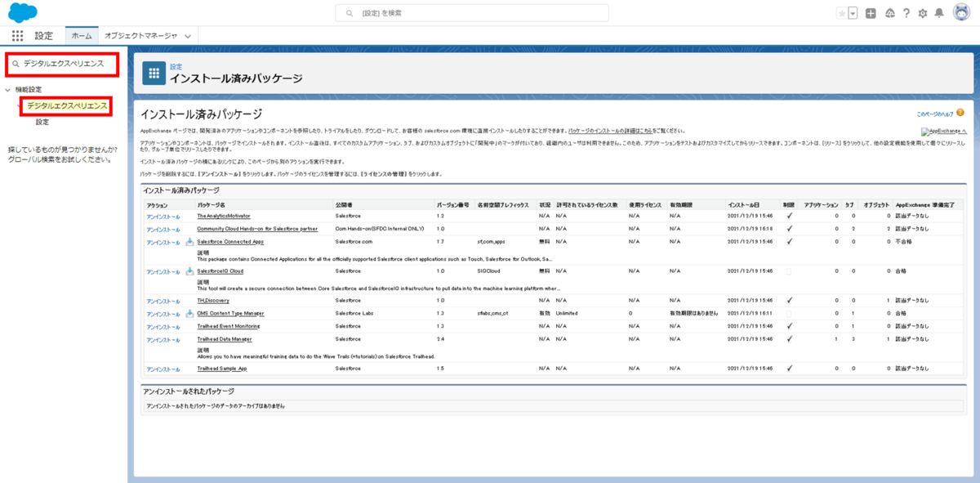
Task: Collapse the 機能設定 tree section
Action: coord(7,89)
